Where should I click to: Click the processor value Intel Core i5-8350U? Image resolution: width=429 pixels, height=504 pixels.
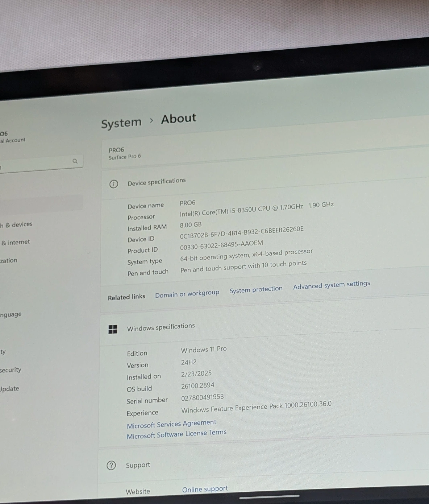[257, 209]
